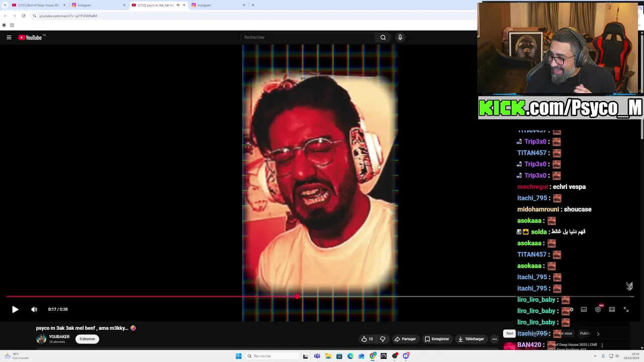Viewport: 644px width, 362px height.
Task: Launch Microsoft Teams from the taskbar
Action: 317,356
